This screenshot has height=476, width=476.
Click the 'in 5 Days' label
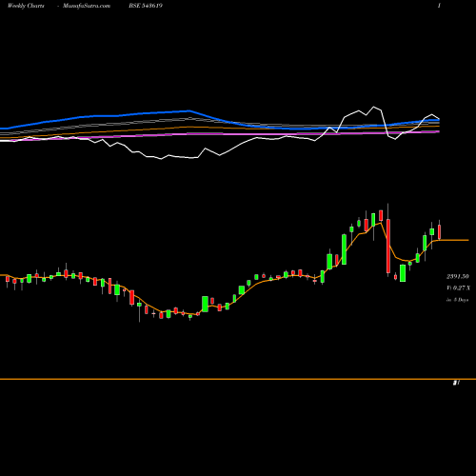(457, 300)
